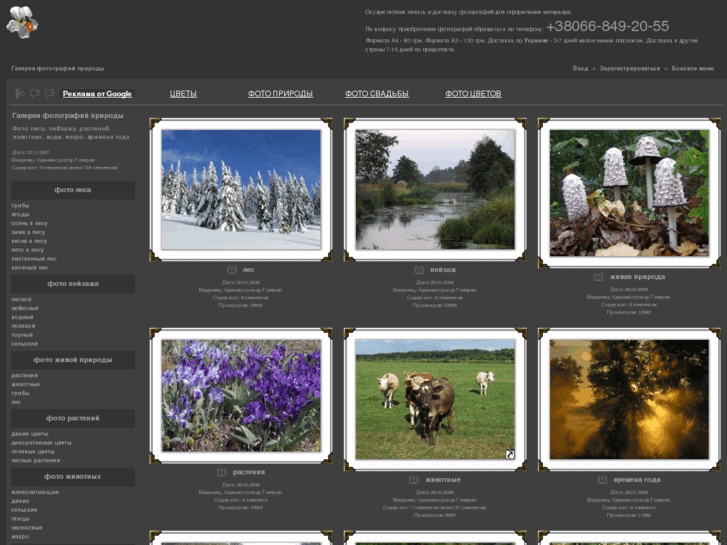Click the album icon beside живая природа
The width and height of the screenshot is (727, 545).
click(599, 277)
